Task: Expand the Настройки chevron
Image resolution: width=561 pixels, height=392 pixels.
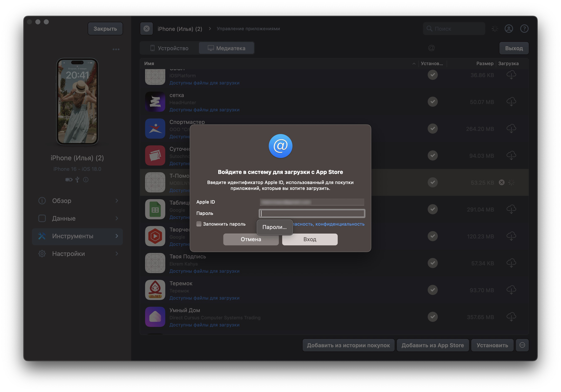Action: point(117,254)
